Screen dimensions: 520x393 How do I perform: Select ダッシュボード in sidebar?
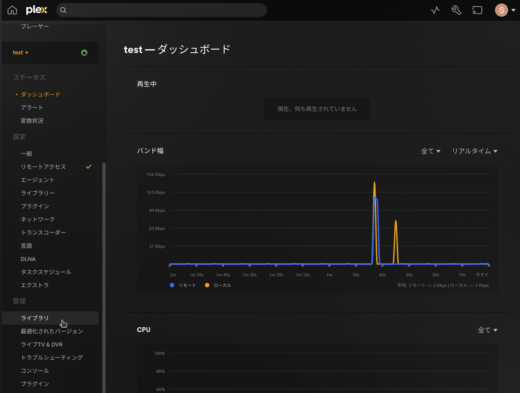40,95
